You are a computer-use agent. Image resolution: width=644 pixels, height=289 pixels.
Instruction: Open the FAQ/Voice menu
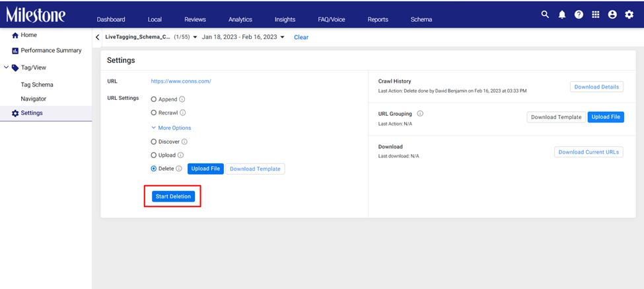coord(332,19)
